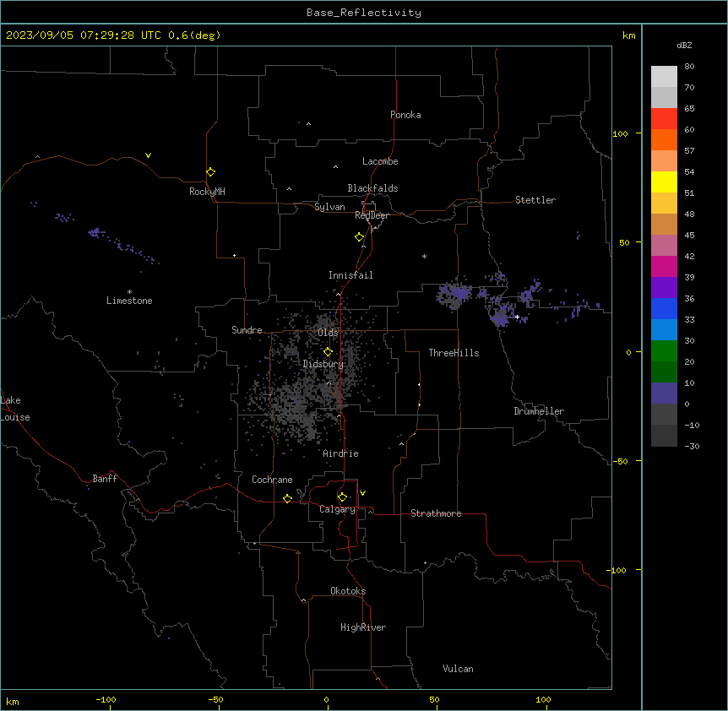Viewport: 728px width, 711px height.
Task: Click the asterisk marker east of Innisfail
Action: pos(424,256)
